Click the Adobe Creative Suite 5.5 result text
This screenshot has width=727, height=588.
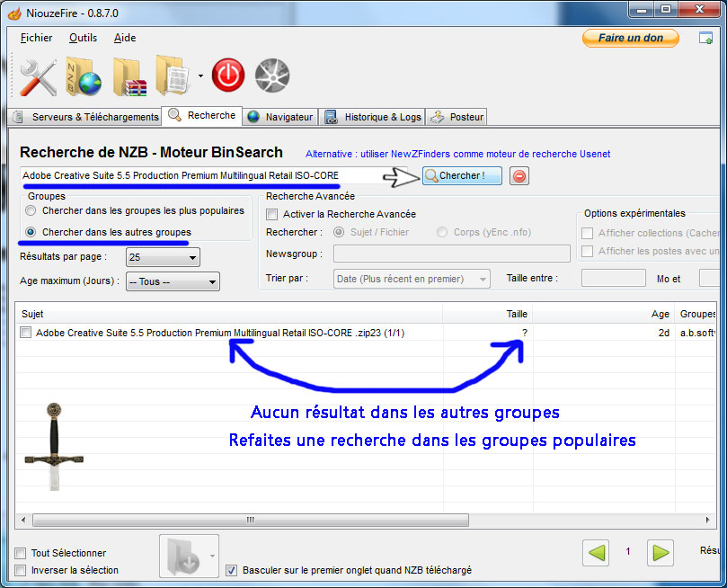click(220, 333)
